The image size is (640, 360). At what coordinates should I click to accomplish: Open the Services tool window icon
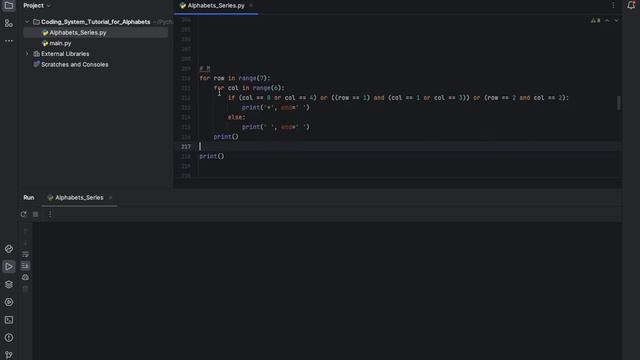(9, 302)
